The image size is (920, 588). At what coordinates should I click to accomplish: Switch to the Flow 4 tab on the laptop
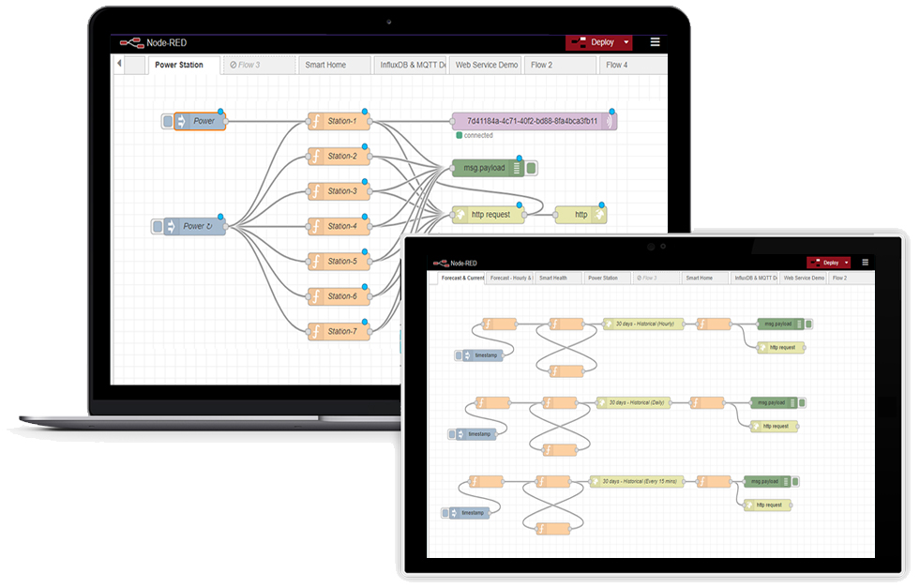pos(634,65)
